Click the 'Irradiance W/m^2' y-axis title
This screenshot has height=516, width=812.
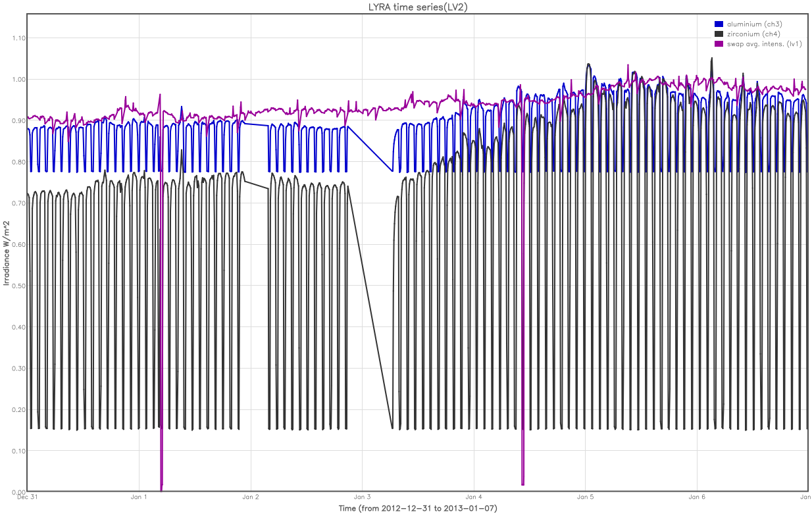[6, 253]
